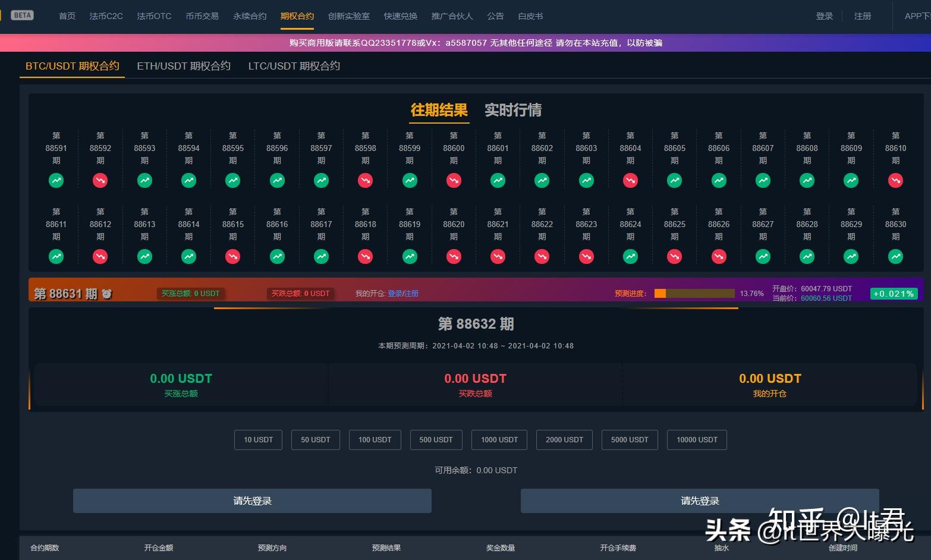Click the green up icon for period 88591

pos(56,180)
